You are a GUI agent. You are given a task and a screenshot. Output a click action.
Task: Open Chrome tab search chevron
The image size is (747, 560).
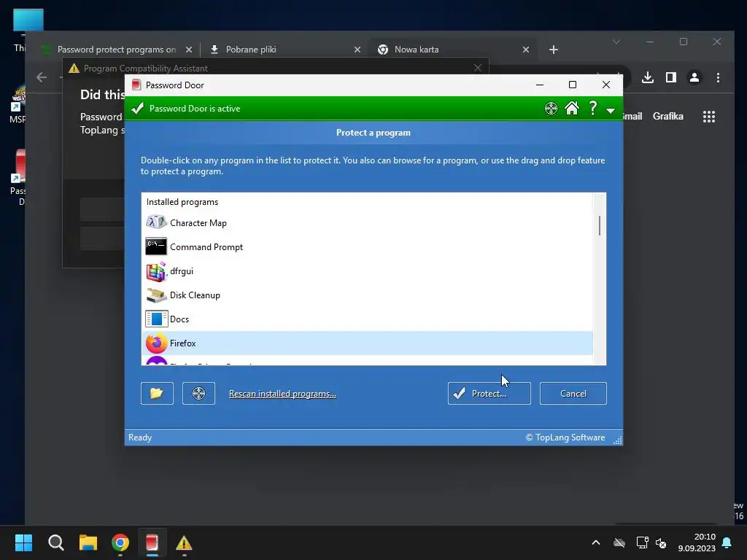(616, 42)
